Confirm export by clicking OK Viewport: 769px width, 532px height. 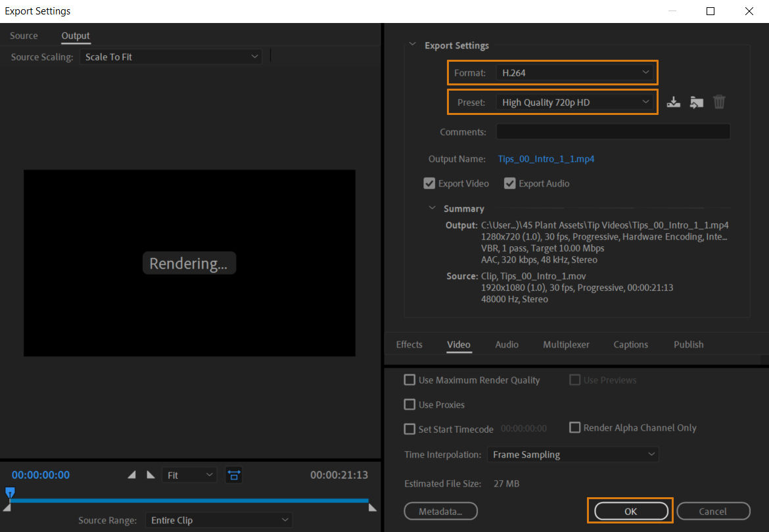point(630,511)
